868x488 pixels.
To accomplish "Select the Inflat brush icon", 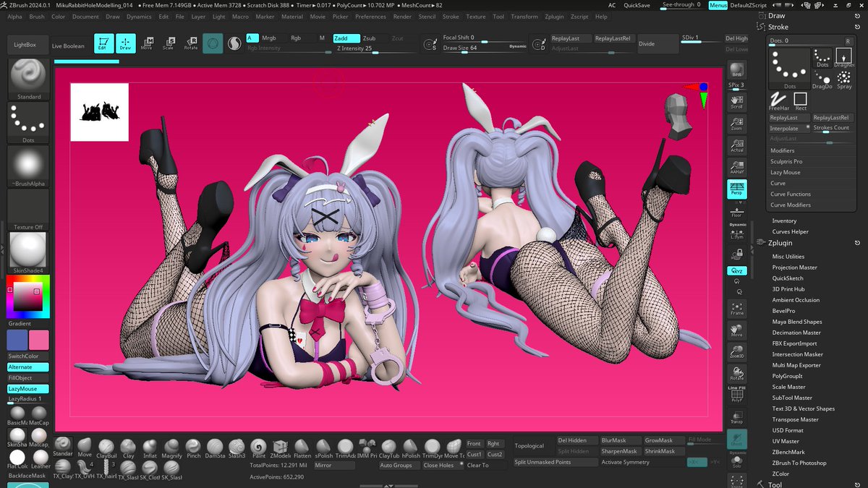I will click(150, 449).
